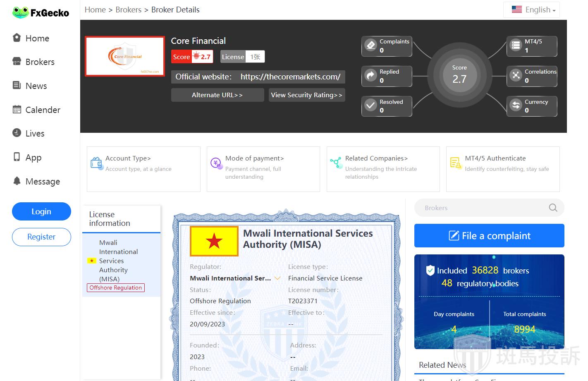Open the Account Type card

pyautogui.click(x=143, y=169)
